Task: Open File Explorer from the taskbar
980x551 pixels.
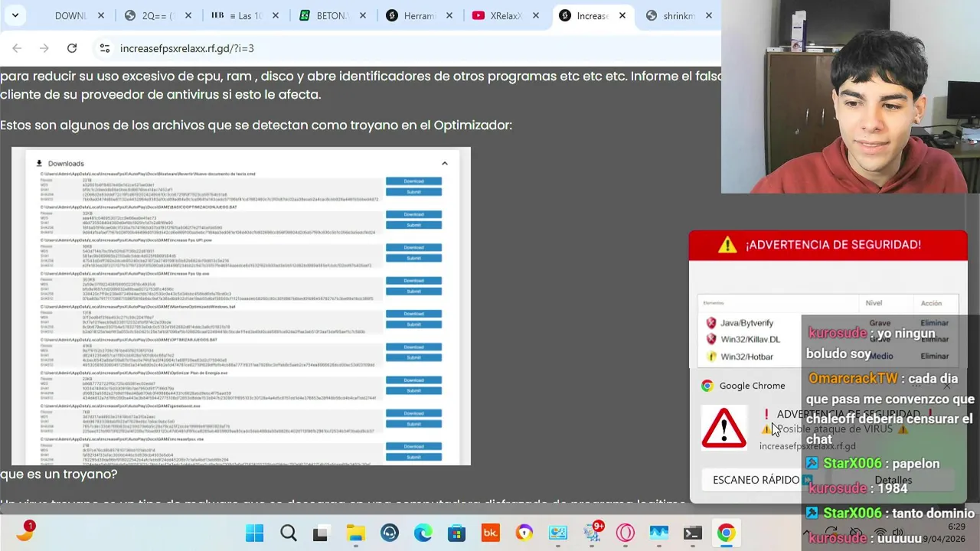Action: 356,533
